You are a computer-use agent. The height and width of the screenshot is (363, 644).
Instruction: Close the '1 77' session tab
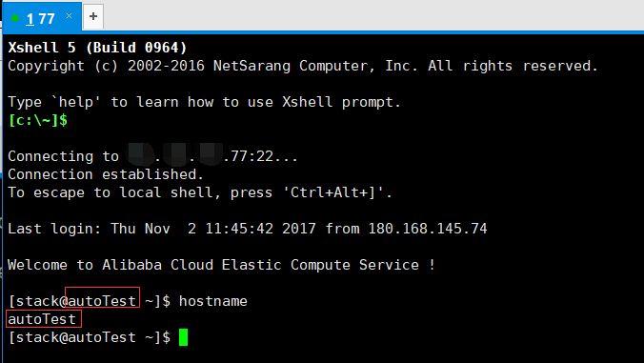(x=69, y=15)
